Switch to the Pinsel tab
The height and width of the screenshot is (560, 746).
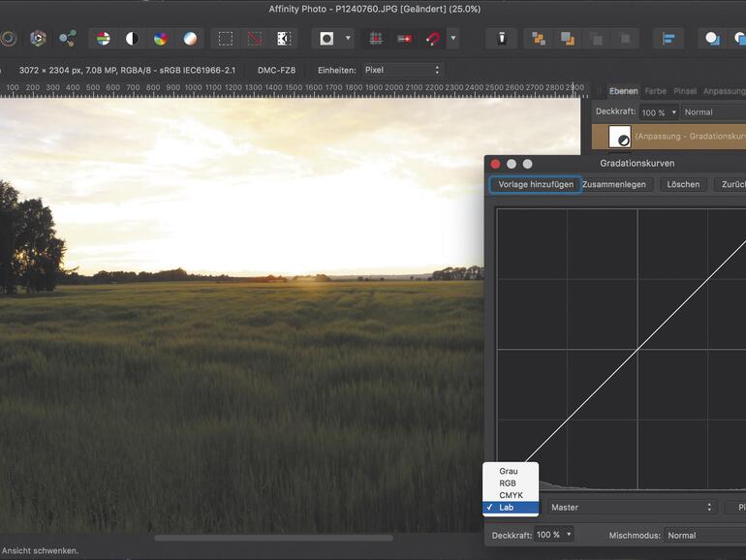(685, 91)
